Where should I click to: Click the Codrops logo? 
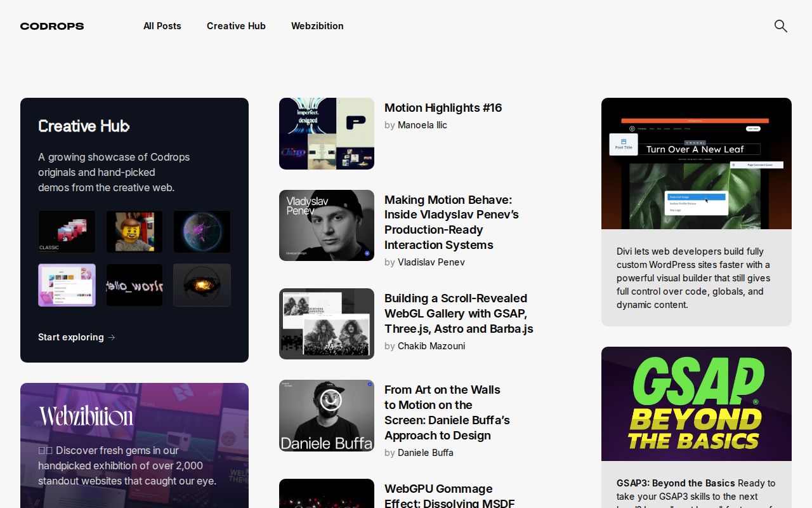click(x=51, y=26)
